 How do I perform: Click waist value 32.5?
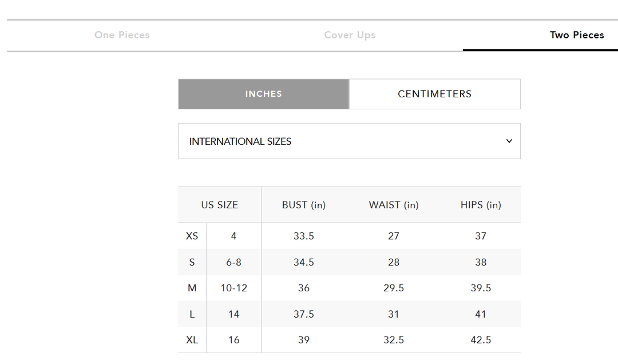pos(393,340)
